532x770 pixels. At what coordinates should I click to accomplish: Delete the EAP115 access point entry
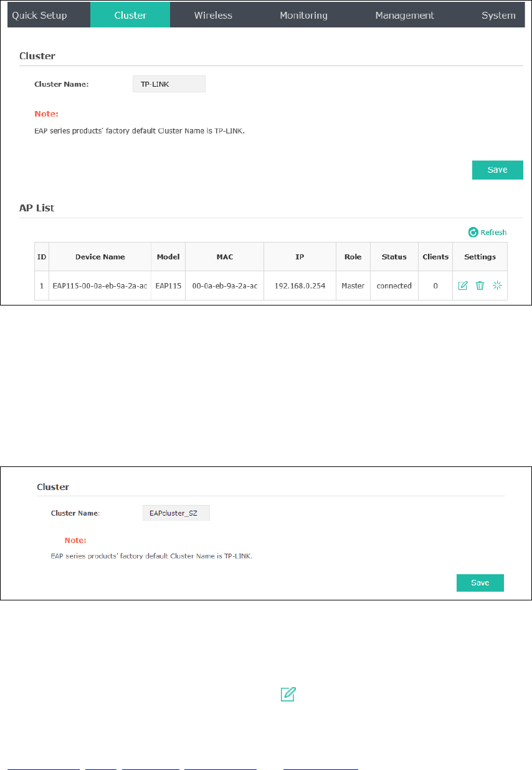click(x=480, y=286)
